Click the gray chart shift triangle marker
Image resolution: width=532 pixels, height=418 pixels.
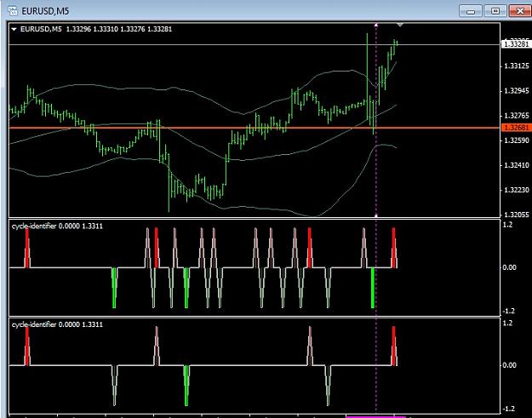pos(400,25)
